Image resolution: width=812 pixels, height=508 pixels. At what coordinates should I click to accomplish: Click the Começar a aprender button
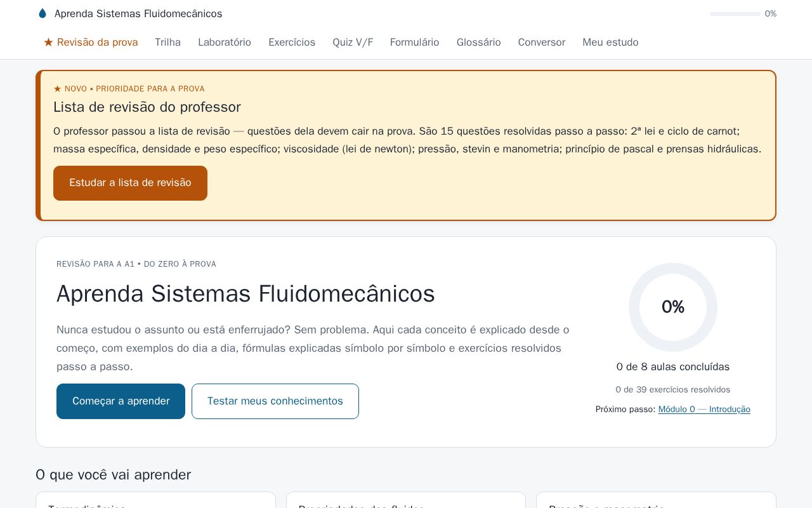tap(121, 401)
